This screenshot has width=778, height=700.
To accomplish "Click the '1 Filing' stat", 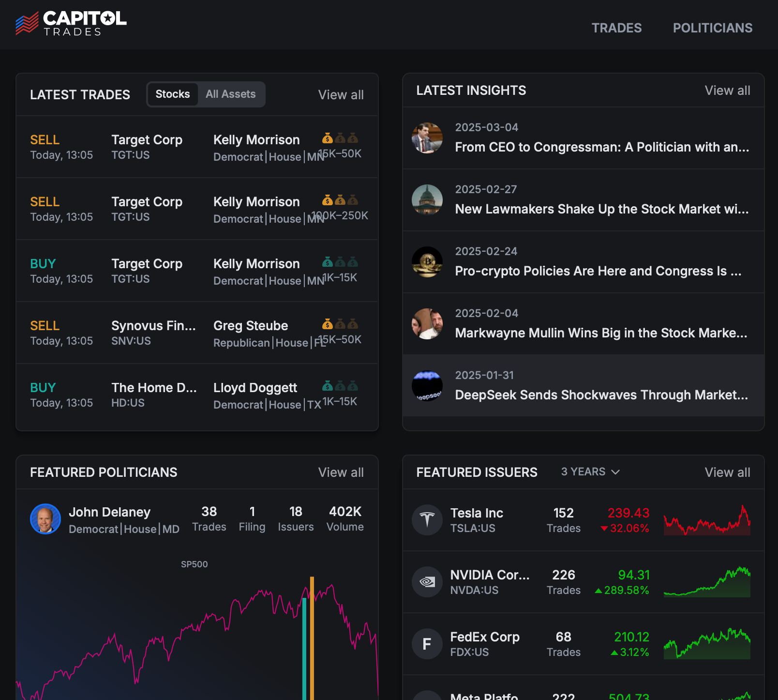I will coord(252,519).
